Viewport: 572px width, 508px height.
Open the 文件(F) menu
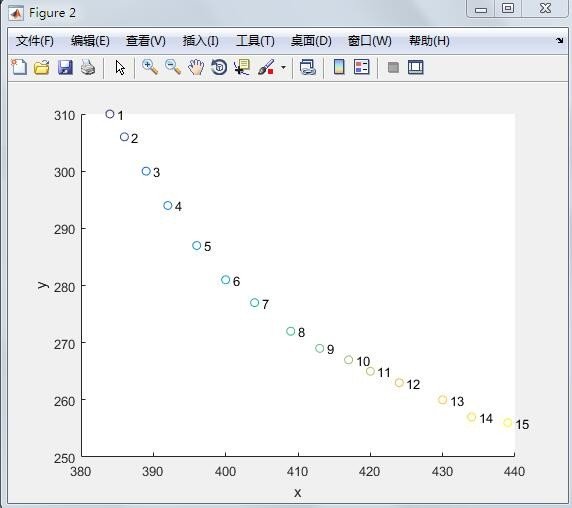(x=35, y=40)
